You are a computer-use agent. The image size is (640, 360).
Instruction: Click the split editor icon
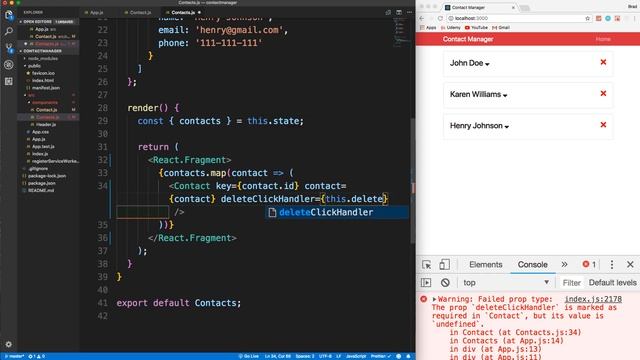(x=399, y=13)
